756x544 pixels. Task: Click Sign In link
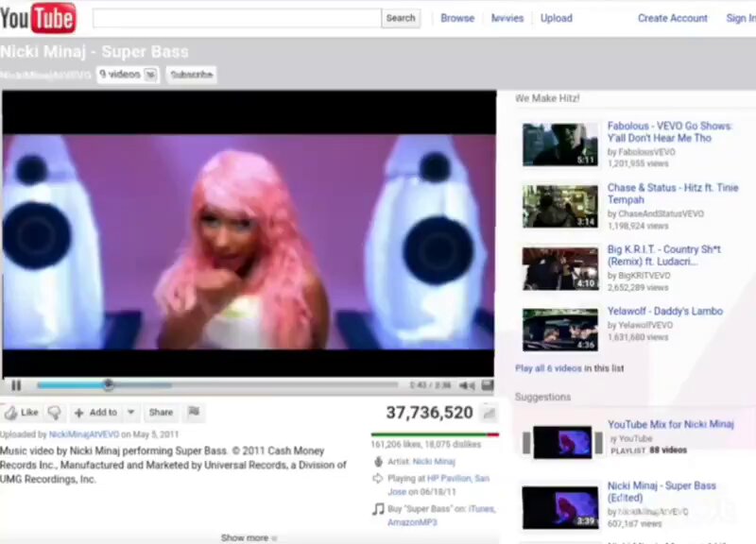741,18
